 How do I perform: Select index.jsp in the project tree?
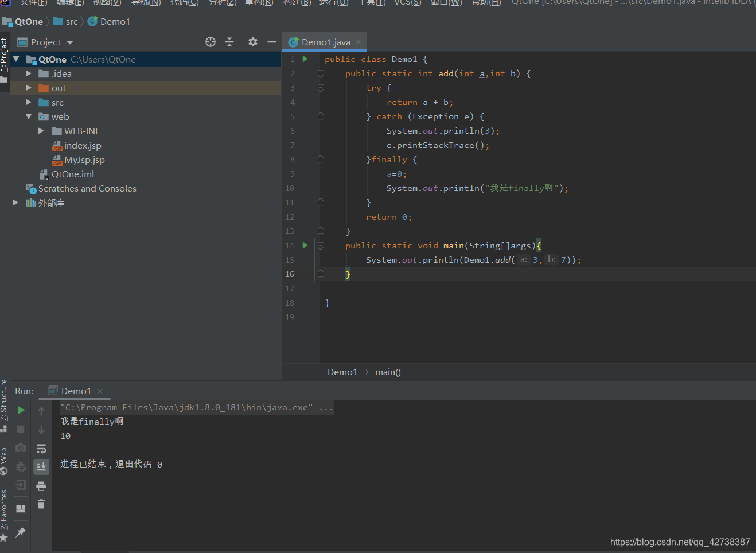click(x=83, y=145)
